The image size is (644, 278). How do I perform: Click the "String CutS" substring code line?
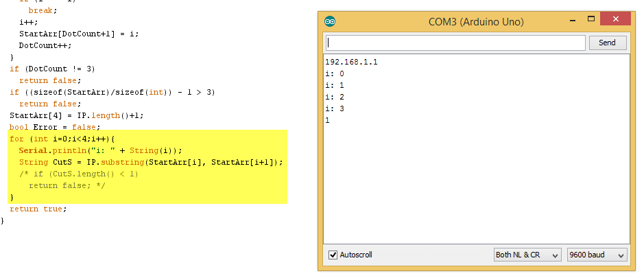[x=150, y=162]
